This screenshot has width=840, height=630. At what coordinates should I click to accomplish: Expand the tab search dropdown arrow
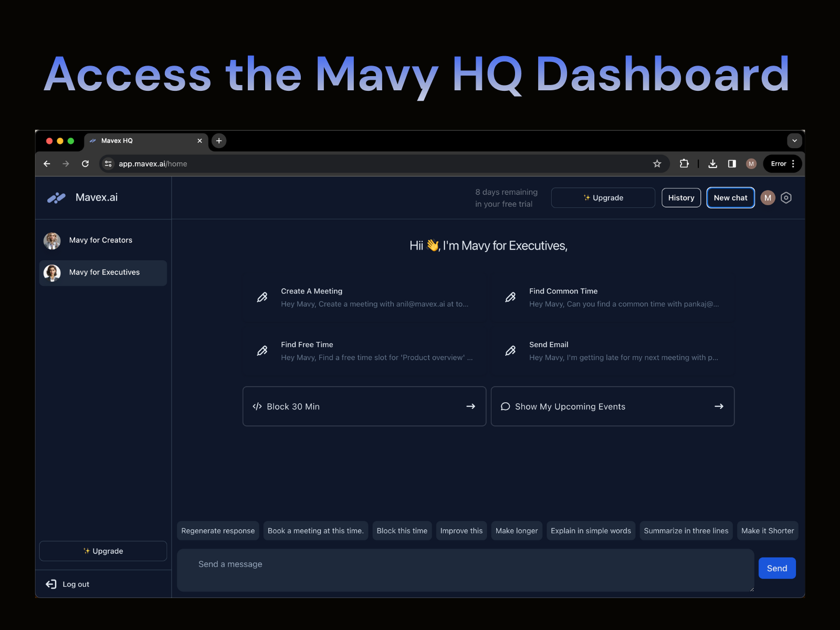click(x=794, y=141)
